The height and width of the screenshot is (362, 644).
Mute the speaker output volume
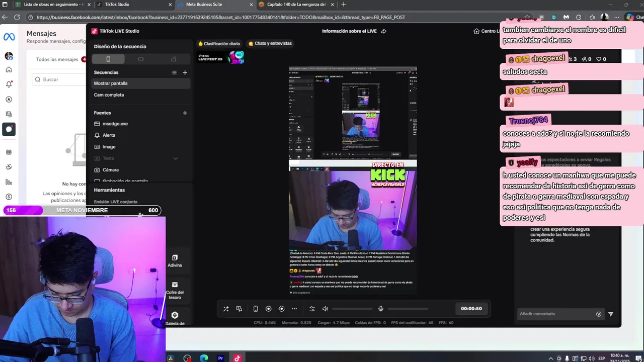click(x=325, y=309)
